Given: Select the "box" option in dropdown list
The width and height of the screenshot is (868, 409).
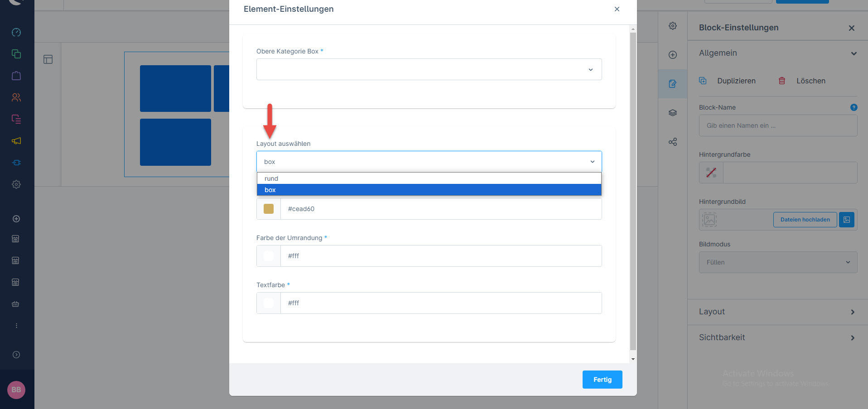Looking at the screenshot, I should (429, 190).
